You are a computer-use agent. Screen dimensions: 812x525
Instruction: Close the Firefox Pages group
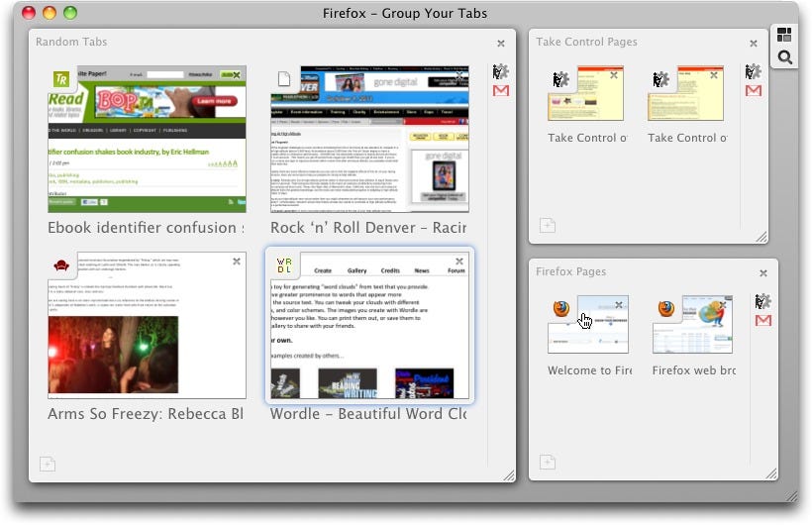point(763,273)
